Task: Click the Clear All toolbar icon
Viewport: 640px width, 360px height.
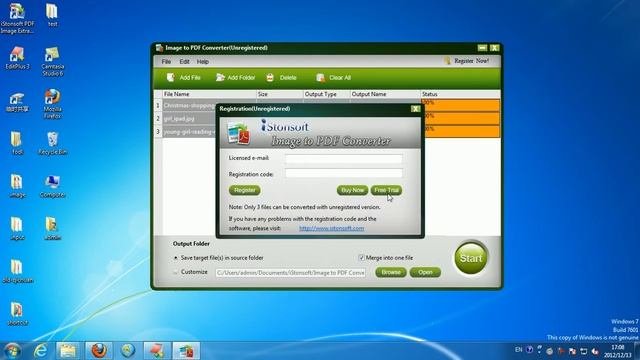Action: pos(320,77)
